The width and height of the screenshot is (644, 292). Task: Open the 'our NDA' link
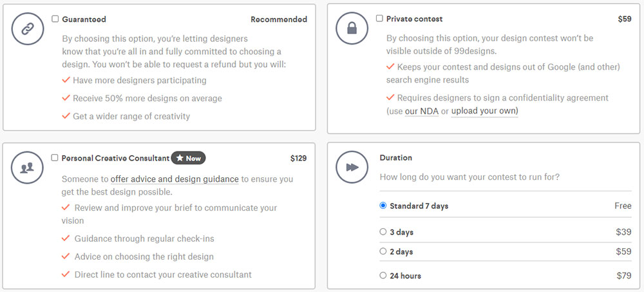tap(421, 111)
